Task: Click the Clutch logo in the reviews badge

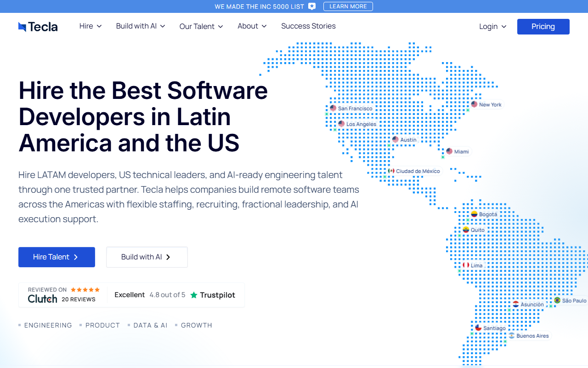Action: click(x=43, y=299)
